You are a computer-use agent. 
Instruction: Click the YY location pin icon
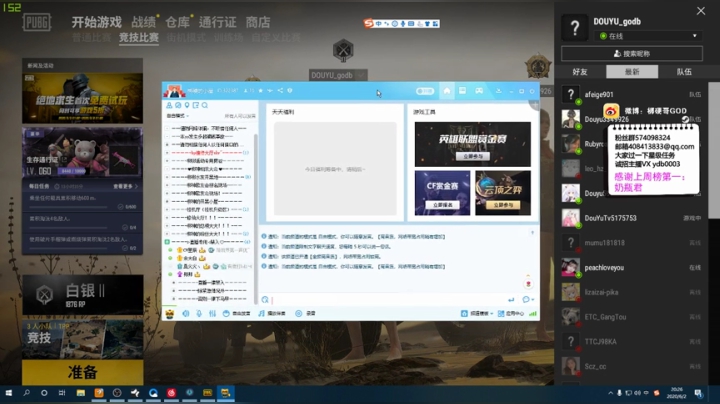(187, 105)
